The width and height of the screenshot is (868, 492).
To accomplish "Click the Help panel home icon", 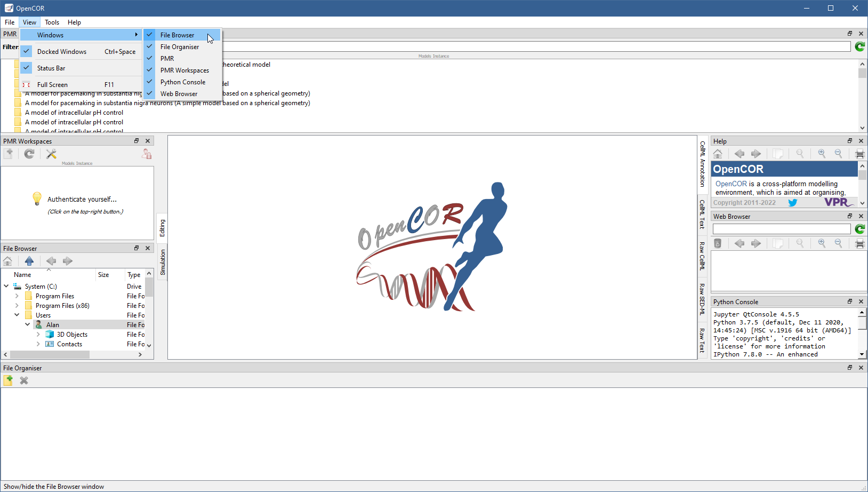I will tap(718, 154).
